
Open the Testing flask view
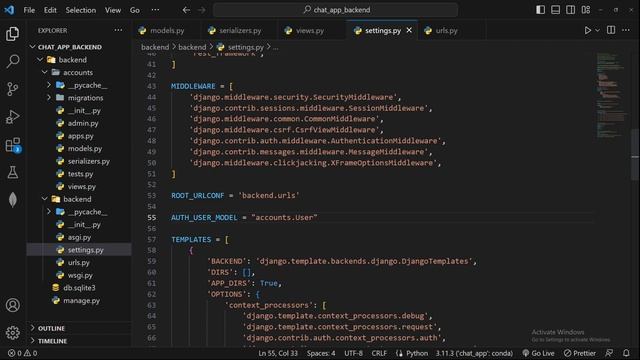pos(13,172)
